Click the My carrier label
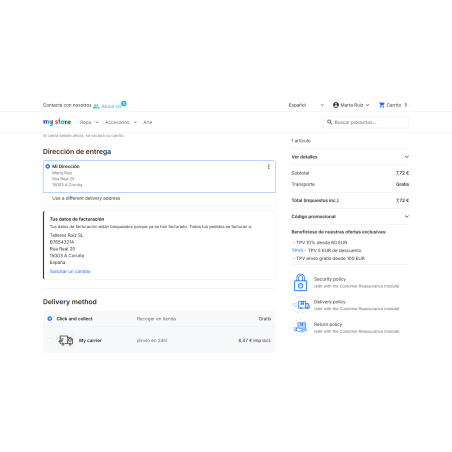This screenshot has height=452, width=452. click(90, 340)
